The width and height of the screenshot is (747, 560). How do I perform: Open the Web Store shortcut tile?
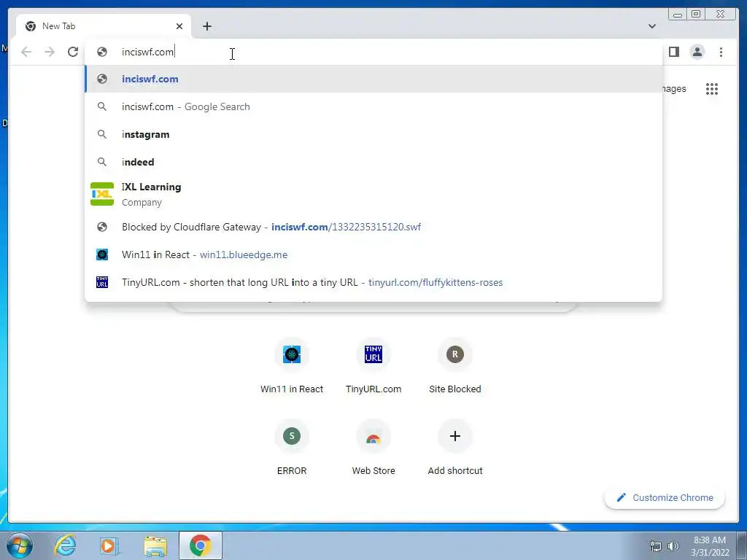[373, 448]
